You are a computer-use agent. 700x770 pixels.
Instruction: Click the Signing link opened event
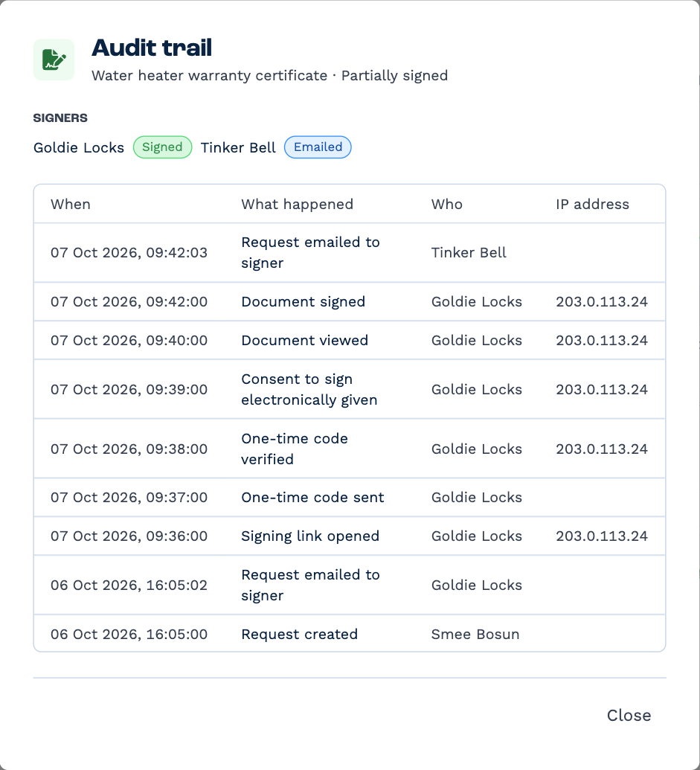coord(310,536)
